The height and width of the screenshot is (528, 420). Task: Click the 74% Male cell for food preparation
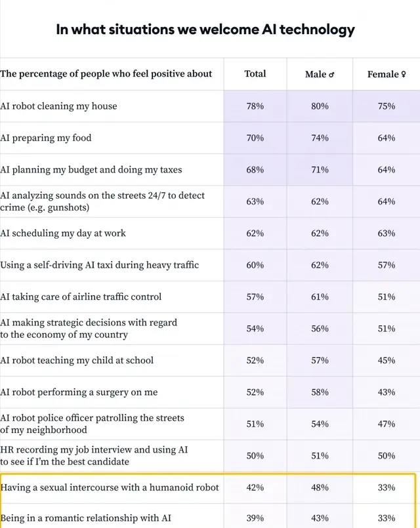(320, 138)
